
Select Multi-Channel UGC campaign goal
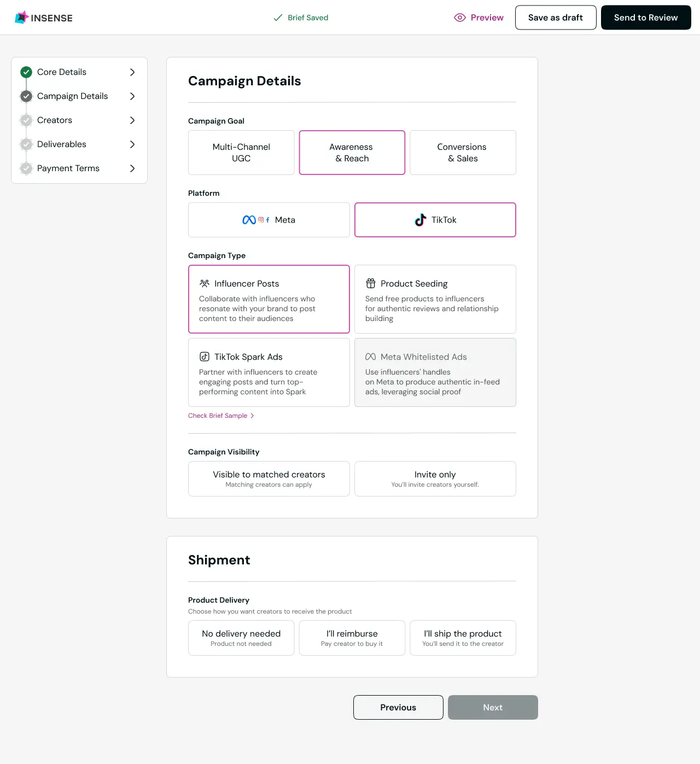tap(241, 153)
